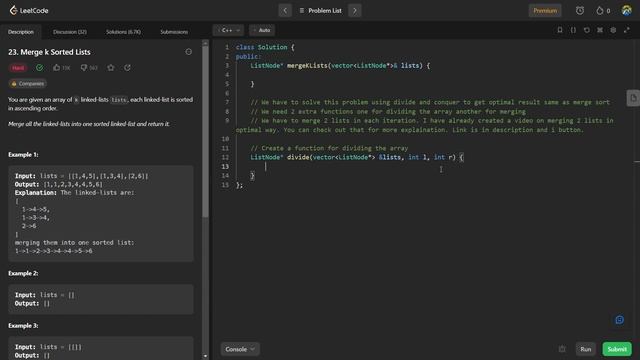Click 'Output: [1,1,2,3,4,4,5,6]' in Example 1
640x360 pixels.
coord(59,184)
